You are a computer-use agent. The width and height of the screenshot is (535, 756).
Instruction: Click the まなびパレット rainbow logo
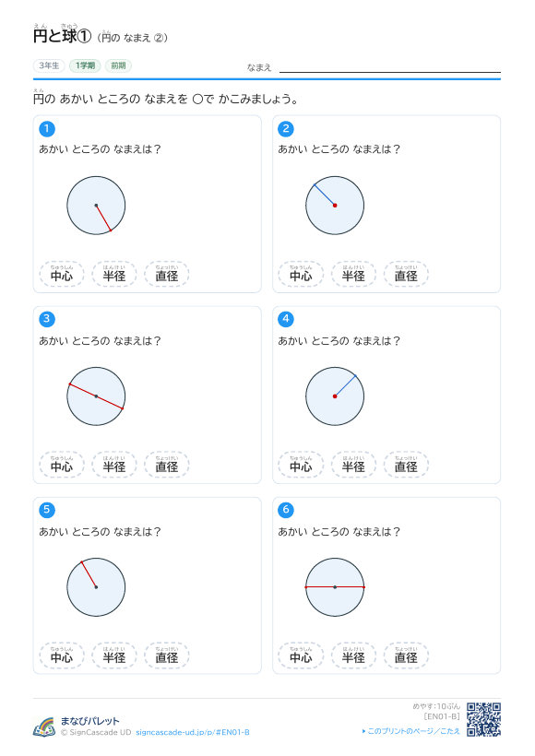(x=44, y=727)
